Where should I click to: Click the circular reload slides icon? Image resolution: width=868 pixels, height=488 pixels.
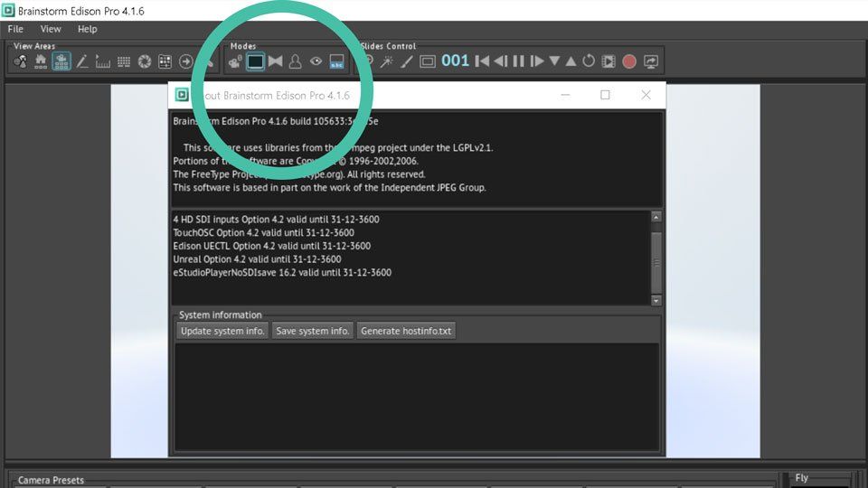point(589,61)
